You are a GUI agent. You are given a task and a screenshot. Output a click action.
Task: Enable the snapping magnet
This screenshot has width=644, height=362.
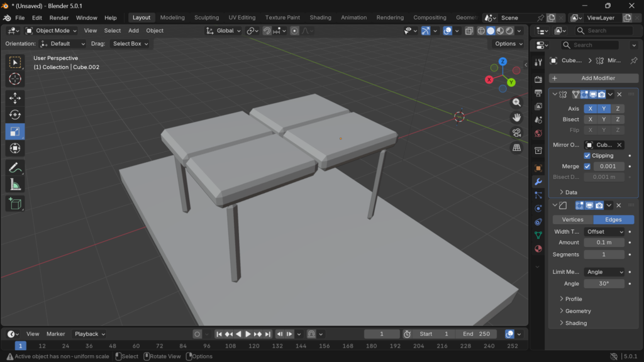point(267,30)
